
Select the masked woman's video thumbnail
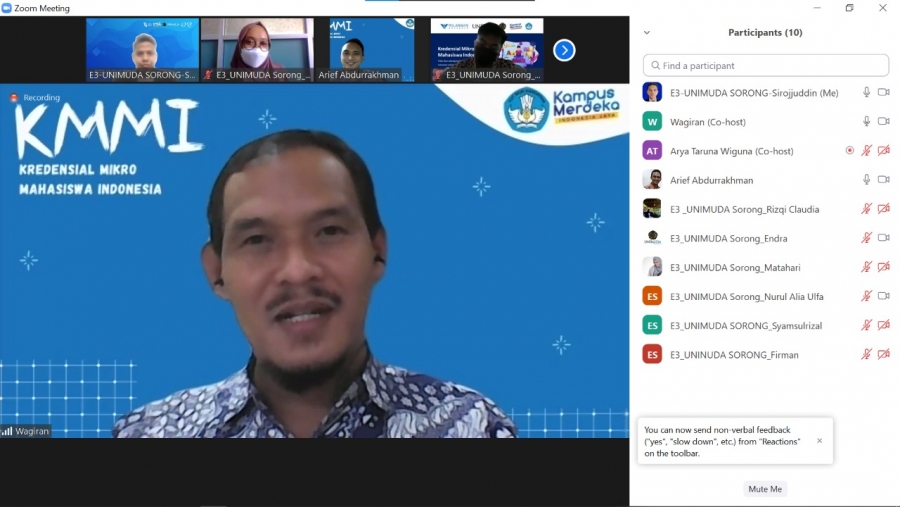point(257,49)
